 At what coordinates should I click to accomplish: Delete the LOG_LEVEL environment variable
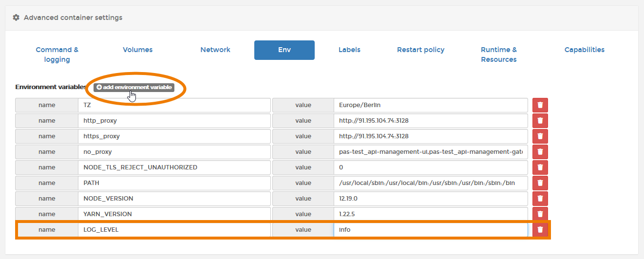click(x=540, y=230)
